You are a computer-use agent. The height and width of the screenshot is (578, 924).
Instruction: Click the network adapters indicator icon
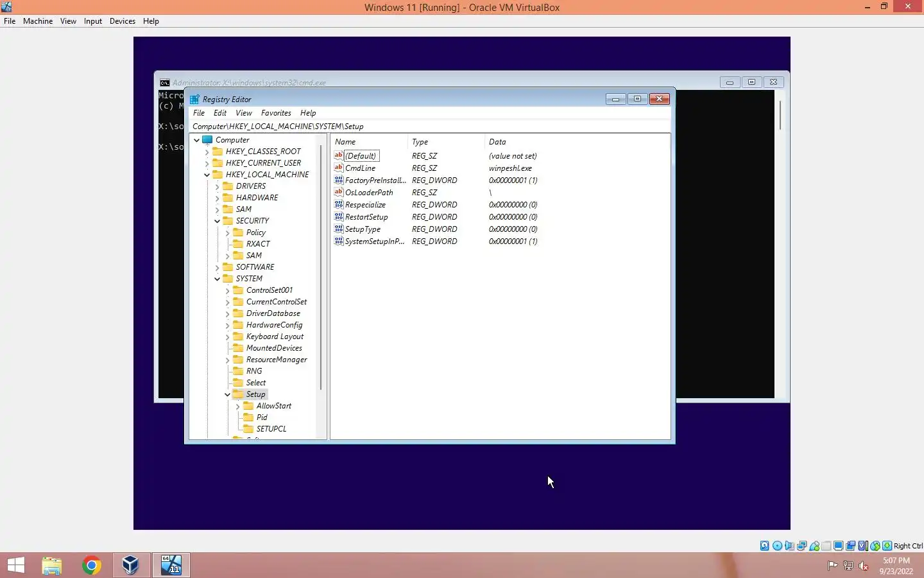point(801,546)
